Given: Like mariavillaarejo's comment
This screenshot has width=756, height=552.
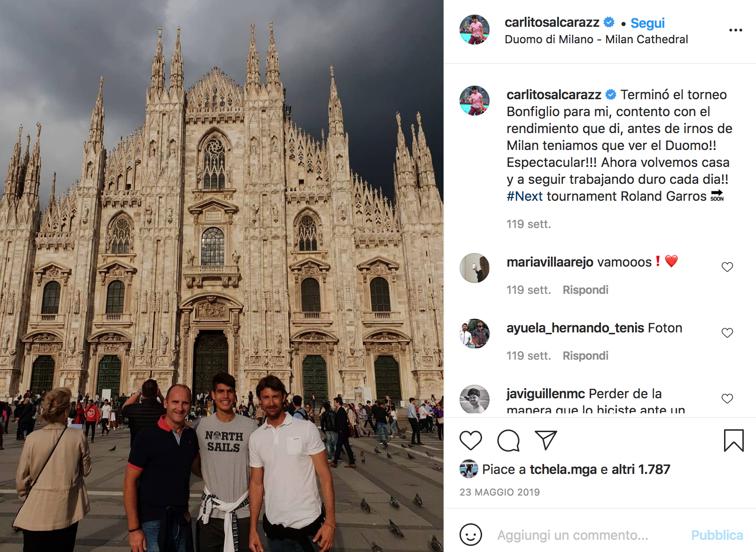Looking at the screenshot, I should tap(727, 267).
